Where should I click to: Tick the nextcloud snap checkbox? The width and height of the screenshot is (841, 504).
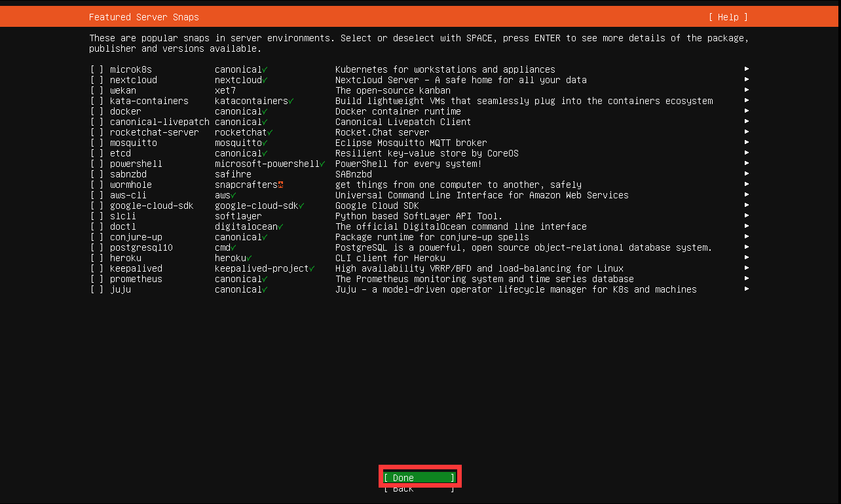(97, 80)
